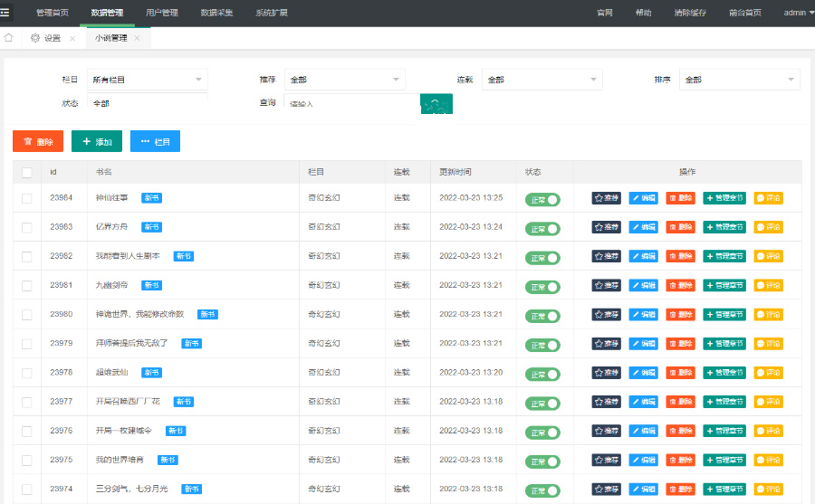Open 系统扩展 in top navigation
815x504 pixels.
point(272,13)
